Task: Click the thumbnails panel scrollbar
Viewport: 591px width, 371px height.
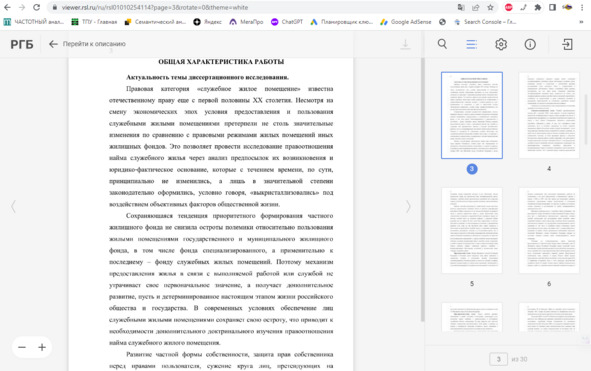Action: tap(586, 119)
